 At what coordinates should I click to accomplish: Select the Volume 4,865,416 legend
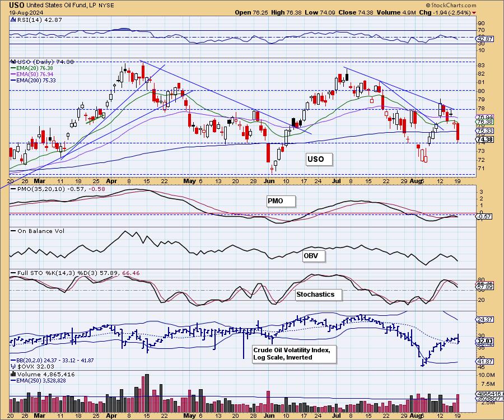(x=46, y=374)
